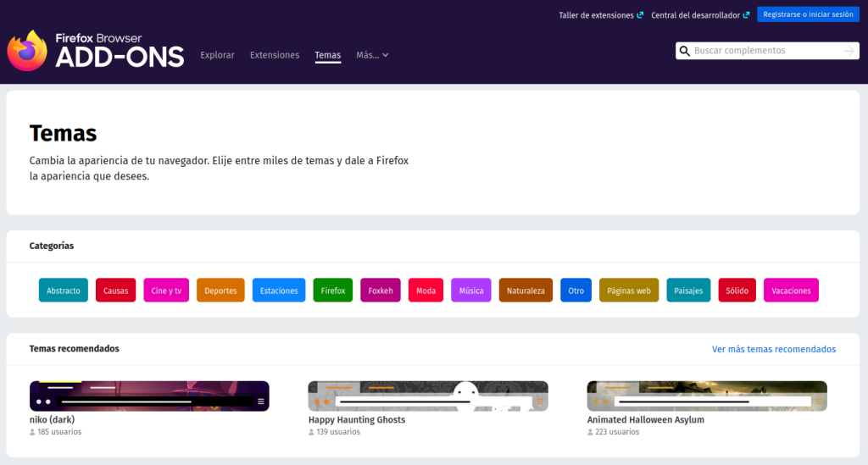Screen dimensions: 868x465
Task: Click the 185 usuarios text
Action: point(59,432)
